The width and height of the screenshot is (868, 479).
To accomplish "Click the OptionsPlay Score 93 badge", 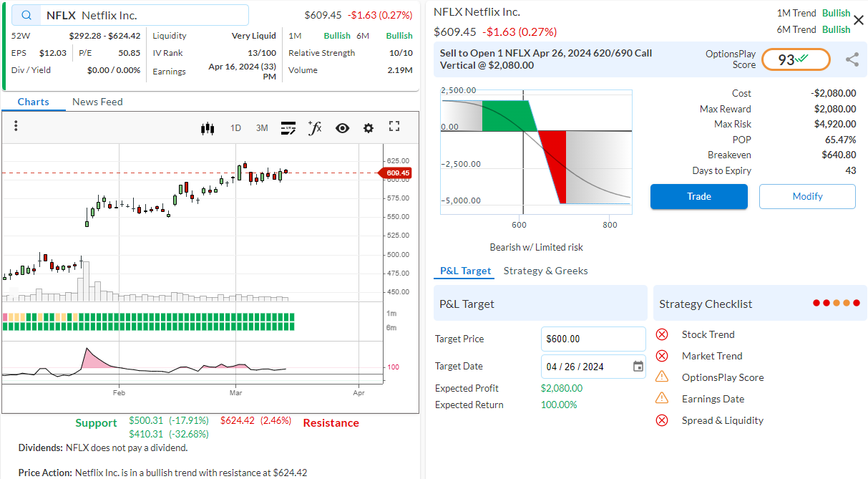I will click(x=796, y=59).
